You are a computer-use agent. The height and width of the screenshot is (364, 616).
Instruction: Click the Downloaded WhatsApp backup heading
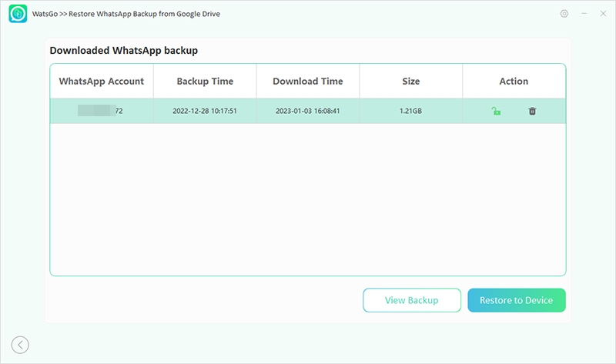tap(124, 50)
